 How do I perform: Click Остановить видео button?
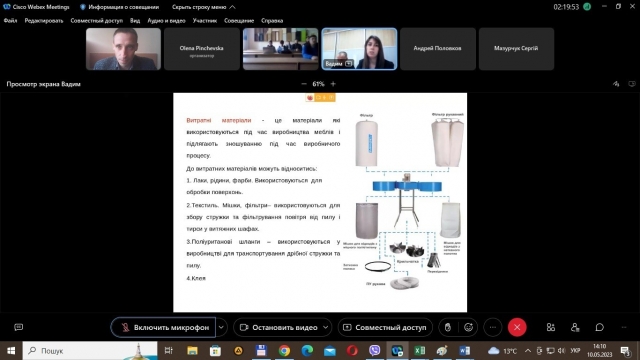click(278, 327)
